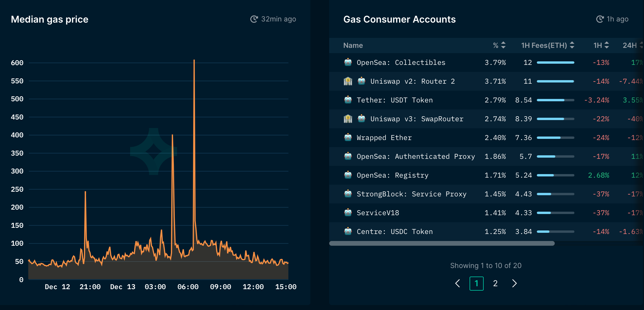The width and height of the screenshot is (644, 310).
Task: Open OpenSea: Registry account
Action: (x=393, y=175)
